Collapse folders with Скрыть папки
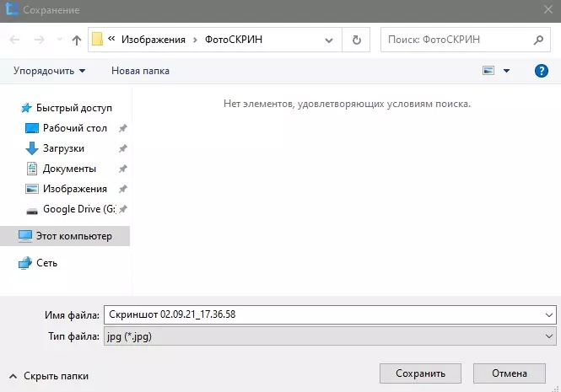 [49, 376]
